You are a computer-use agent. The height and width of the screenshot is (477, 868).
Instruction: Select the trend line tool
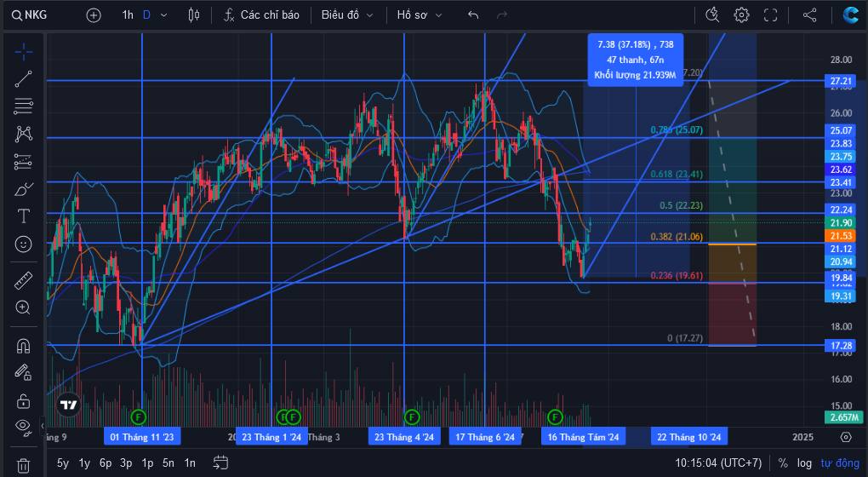(23, 79)
